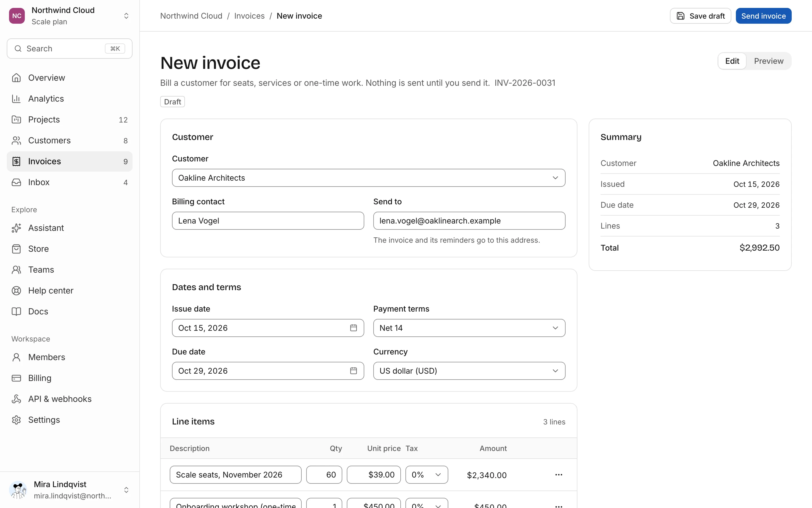812x508 pixels.
Task: Click the Docs book icon
Action: tap(16, 312)
